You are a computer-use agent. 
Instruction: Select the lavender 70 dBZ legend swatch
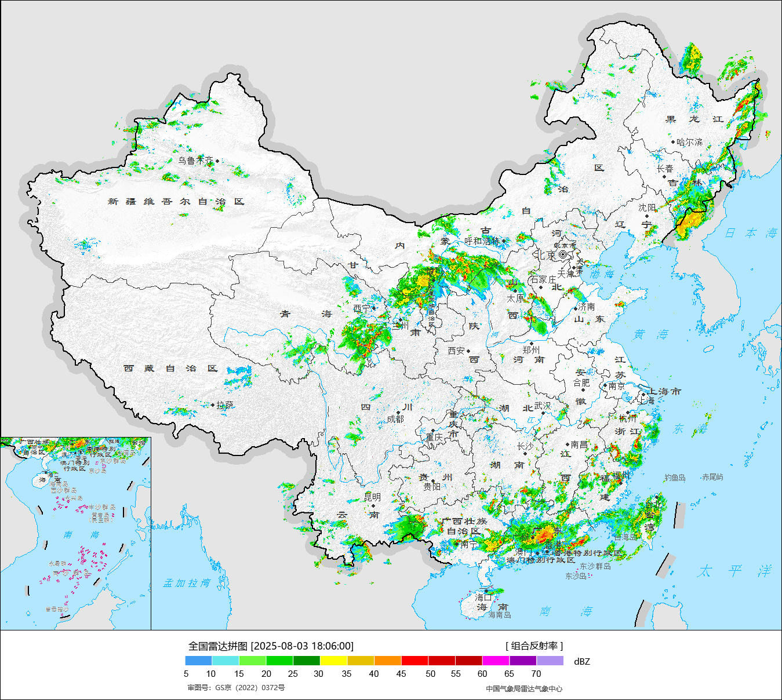pyautogui.click(x=550, y=661)
